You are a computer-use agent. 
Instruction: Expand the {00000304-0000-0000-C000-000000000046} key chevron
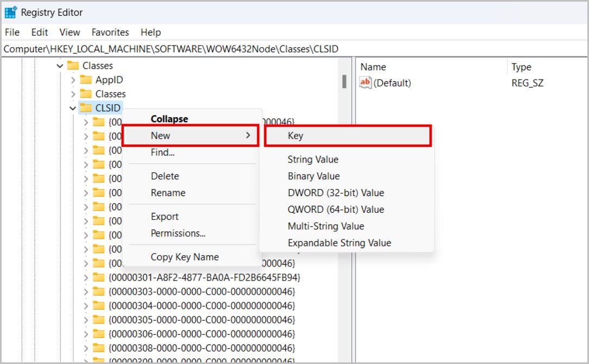(x=86, y=305)
